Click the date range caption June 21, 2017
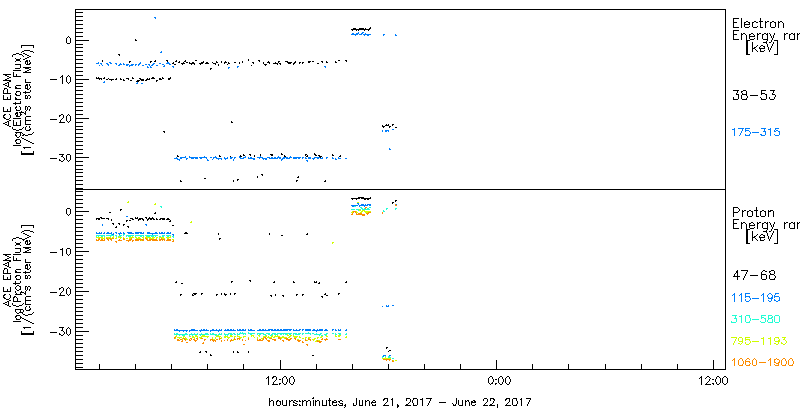This screenshot has height=410, width=800. tap(400, 402)
